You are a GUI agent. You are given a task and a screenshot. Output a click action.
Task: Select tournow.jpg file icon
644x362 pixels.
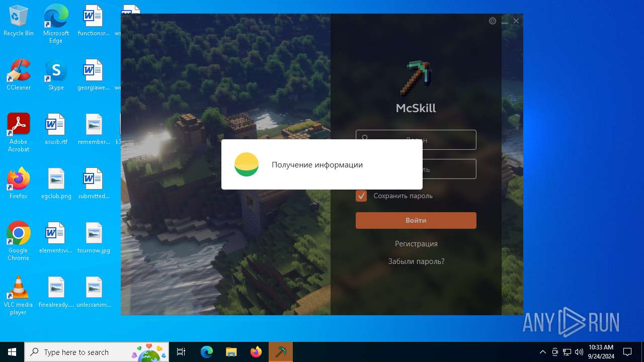pyautogui.click(x=94, y=238)
